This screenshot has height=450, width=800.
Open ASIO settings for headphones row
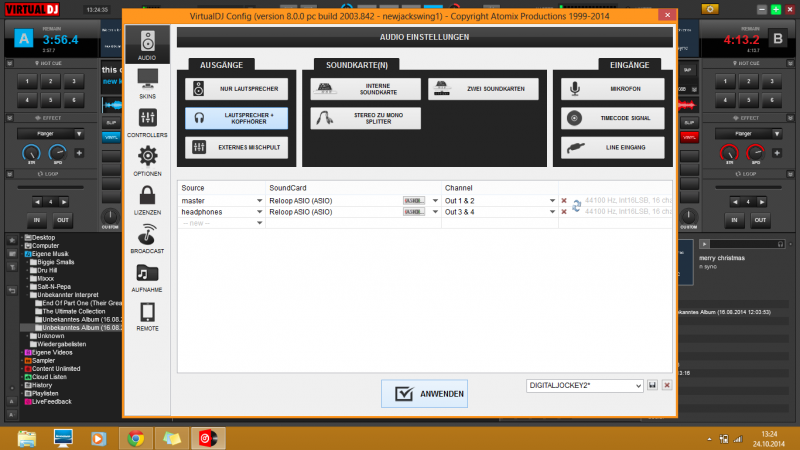(414, 212)
